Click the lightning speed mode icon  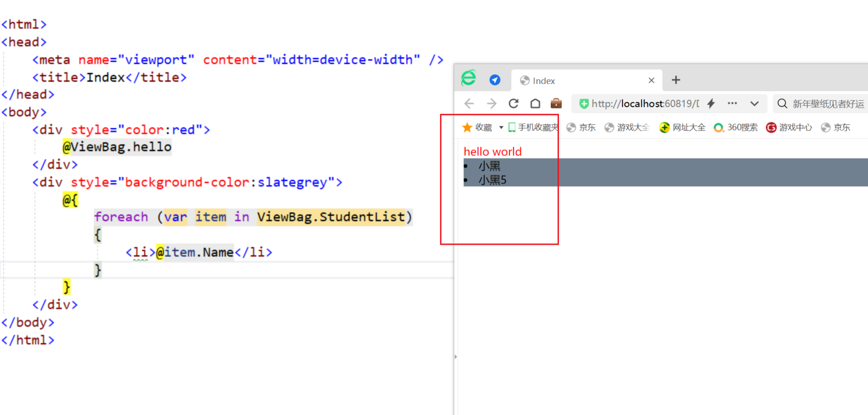(711, 103)
